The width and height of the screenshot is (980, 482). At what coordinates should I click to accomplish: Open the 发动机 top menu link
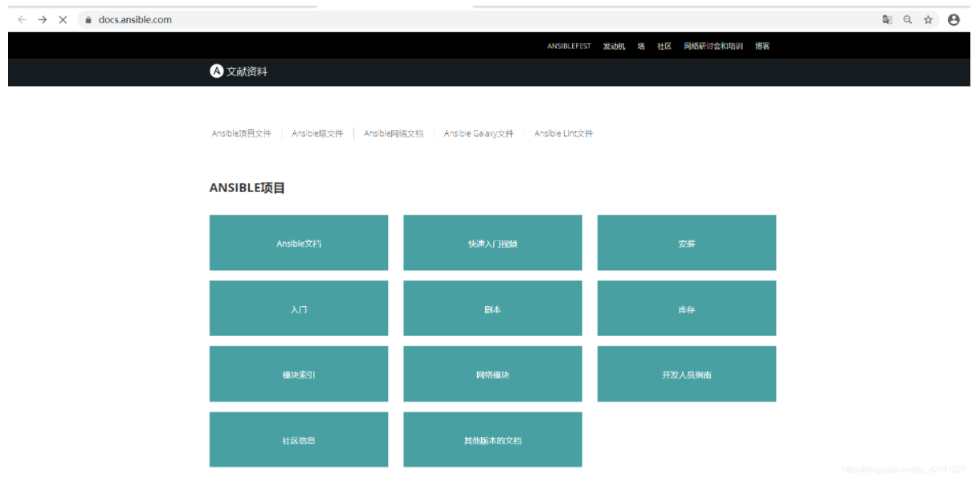click(x=614, y=47)
